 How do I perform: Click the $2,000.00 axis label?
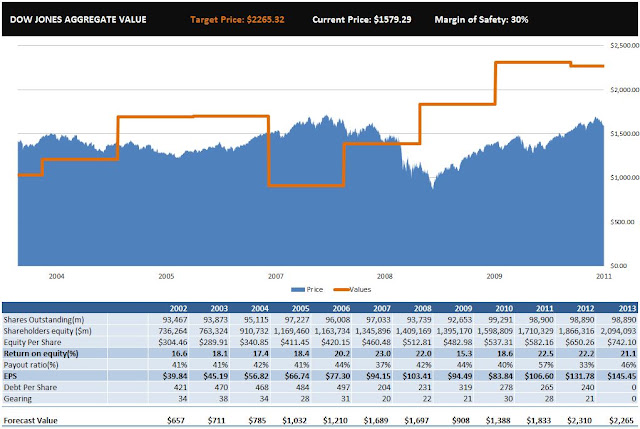624,89
